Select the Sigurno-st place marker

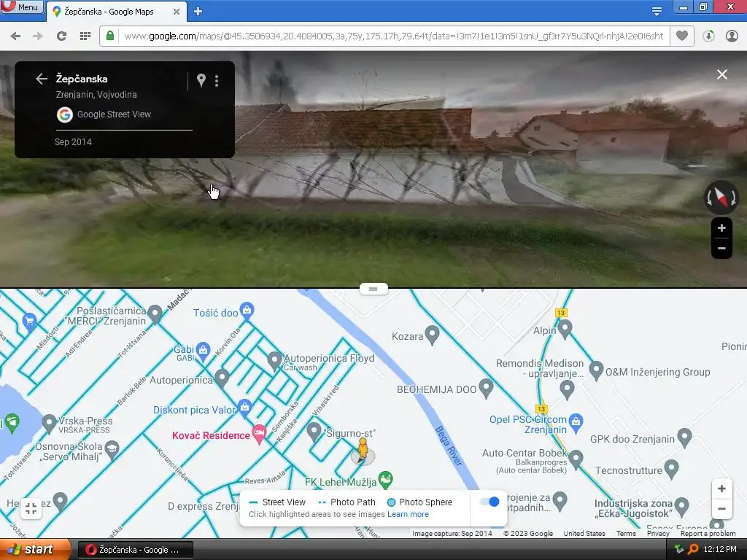pos(314,432)
